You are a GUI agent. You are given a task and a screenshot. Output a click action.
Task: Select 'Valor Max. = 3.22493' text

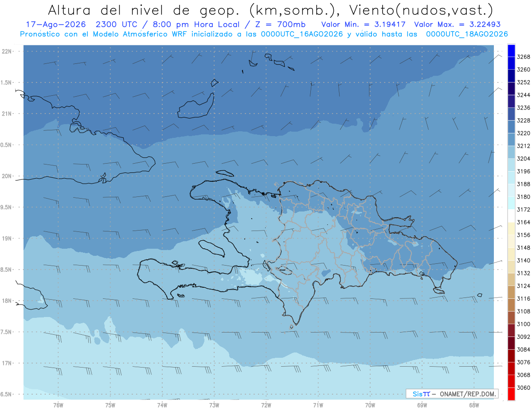click(457, 24)
